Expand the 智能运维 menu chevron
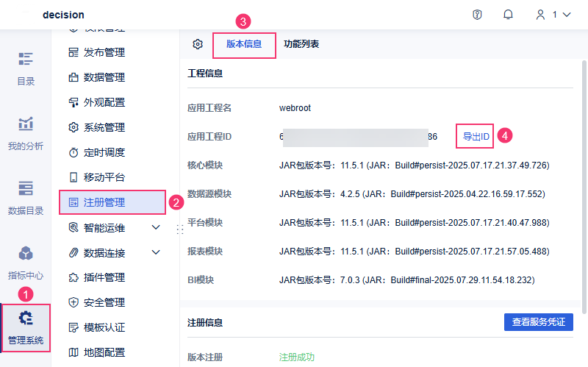 (x=156, y=228)
